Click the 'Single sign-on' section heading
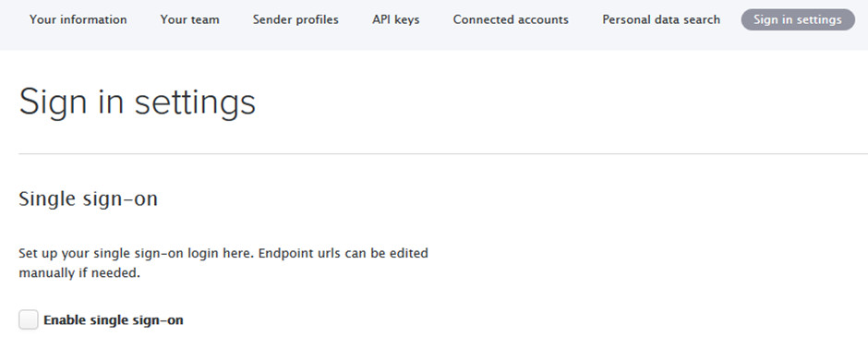 [x=88, y=199]
